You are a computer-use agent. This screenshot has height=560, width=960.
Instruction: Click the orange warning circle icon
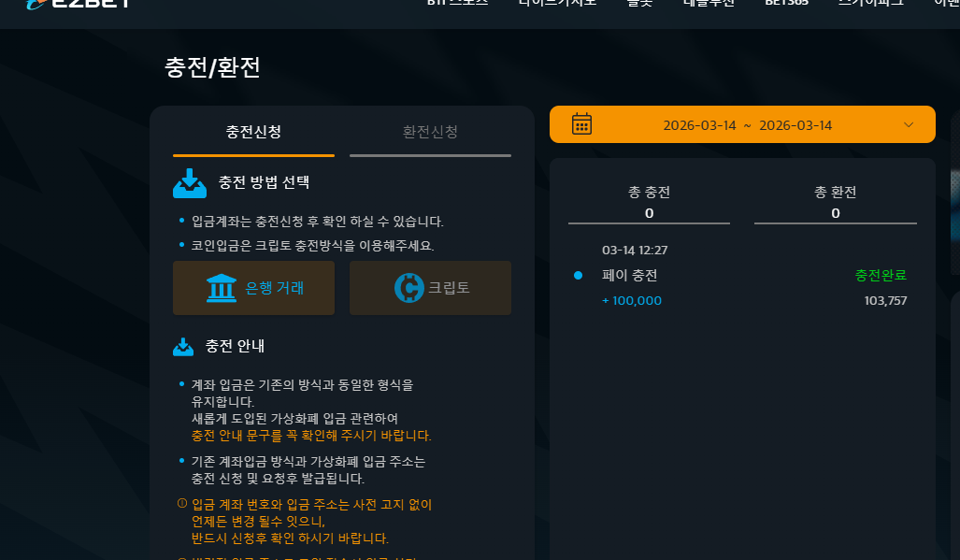[182, 503]
